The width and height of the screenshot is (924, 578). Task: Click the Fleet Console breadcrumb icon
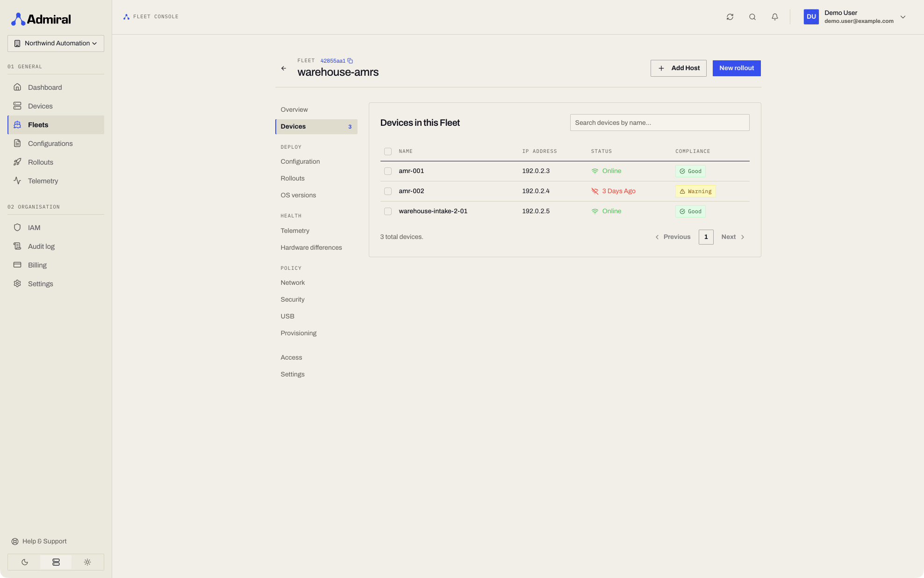tap(126, 17)
